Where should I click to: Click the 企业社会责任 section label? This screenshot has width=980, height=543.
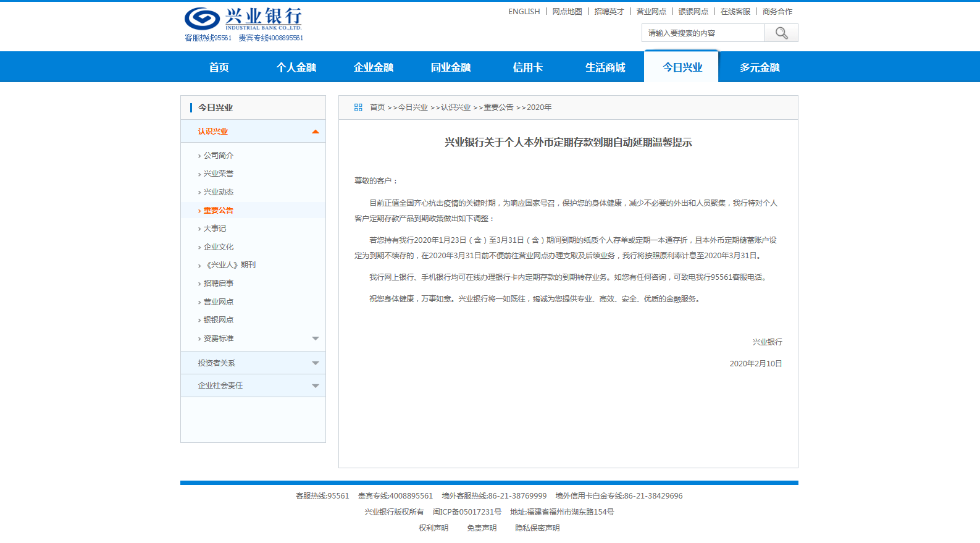point(220,385)
